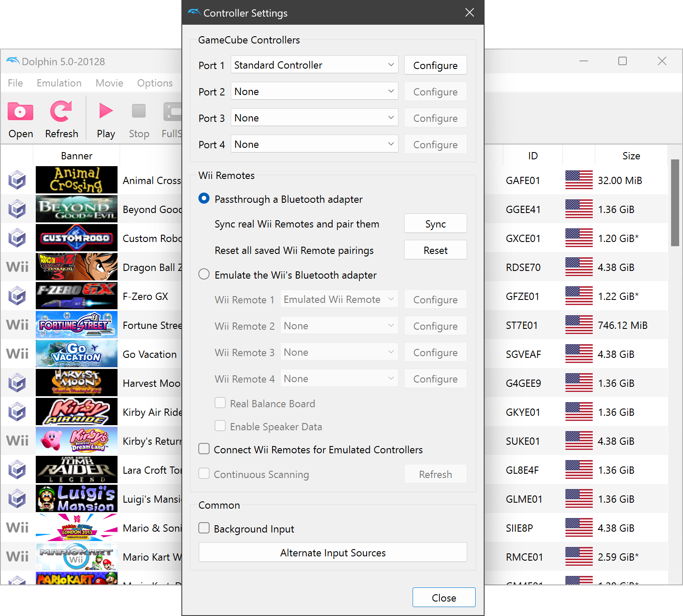Image resolution: width=683 pixels, height=616 pixels.
Task: Select F-Zero GX banner thumbnail
Action: (77, 296)
